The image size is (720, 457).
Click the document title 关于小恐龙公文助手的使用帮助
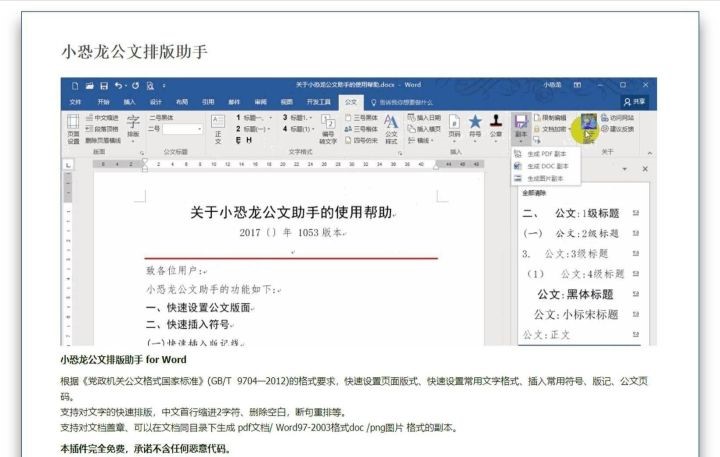point(292,212)
